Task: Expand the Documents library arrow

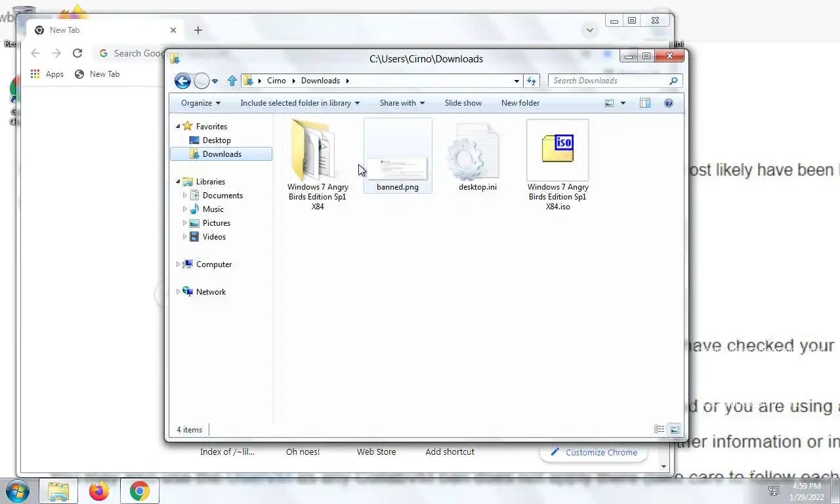Action: tap(184, 195)
